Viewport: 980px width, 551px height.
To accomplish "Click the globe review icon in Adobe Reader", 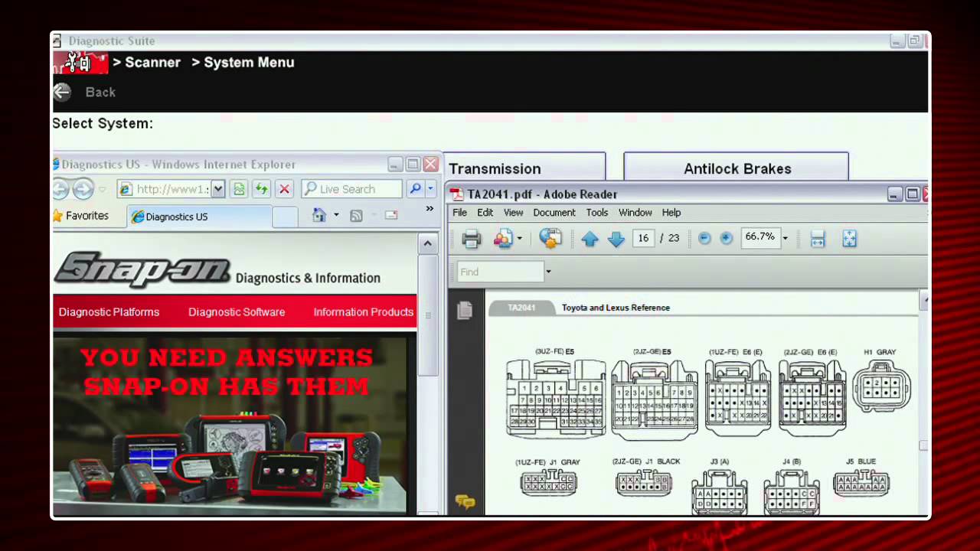I will (550, 239).
